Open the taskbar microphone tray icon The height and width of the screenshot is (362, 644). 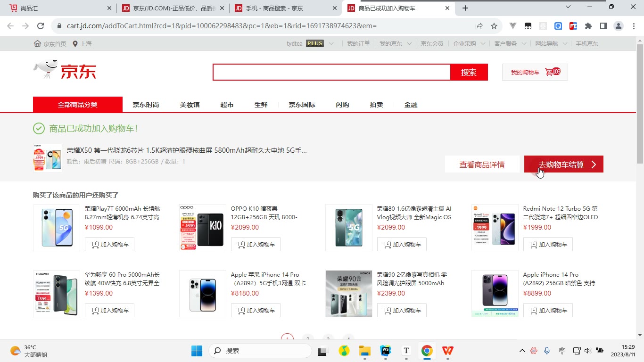coord(547,351)
